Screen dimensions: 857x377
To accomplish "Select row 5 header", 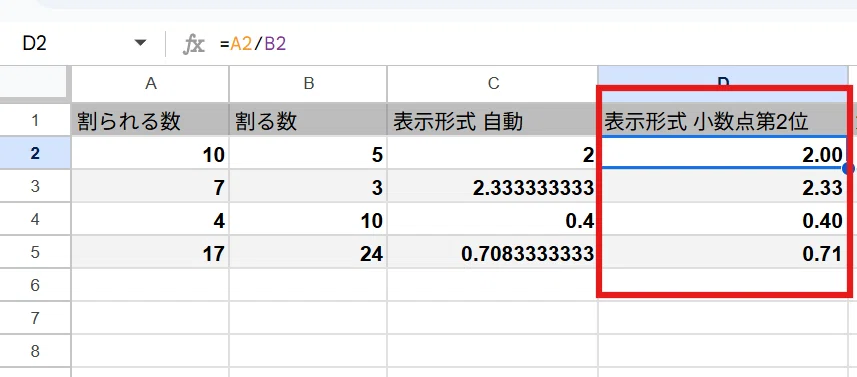I will click(36, 252).
